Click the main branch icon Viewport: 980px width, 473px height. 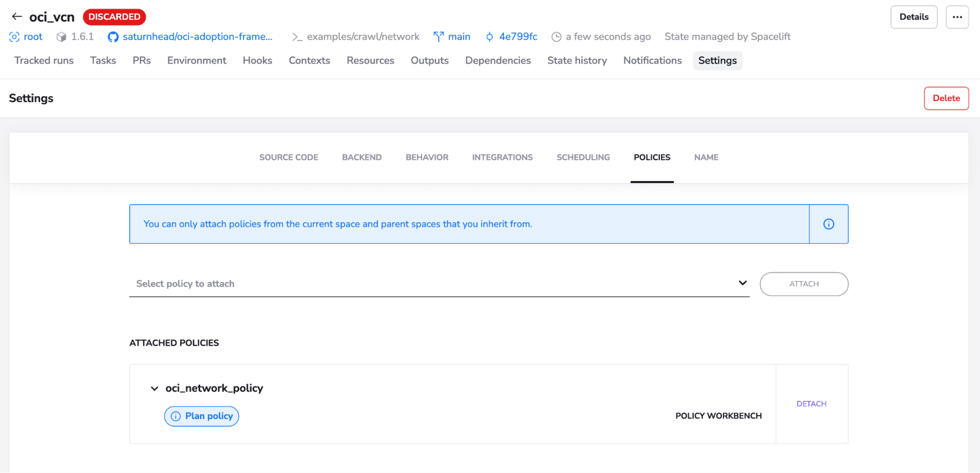[439, 37]
